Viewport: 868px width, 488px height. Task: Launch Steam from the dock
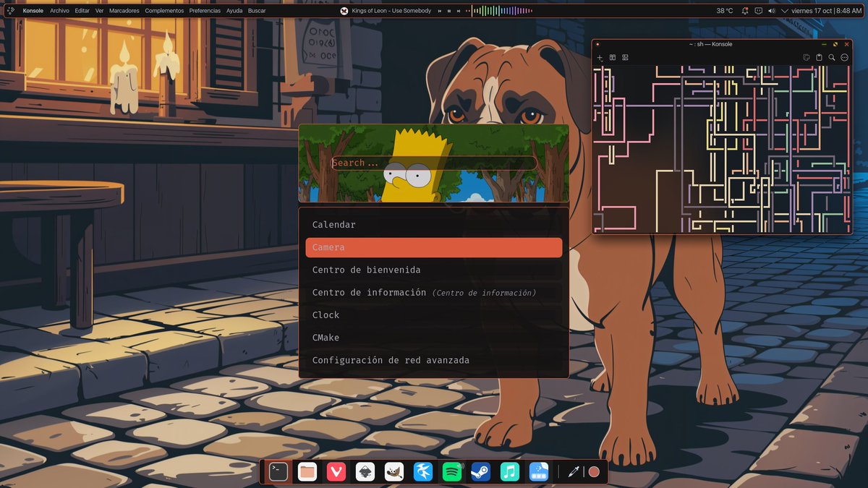click(480, 472)
